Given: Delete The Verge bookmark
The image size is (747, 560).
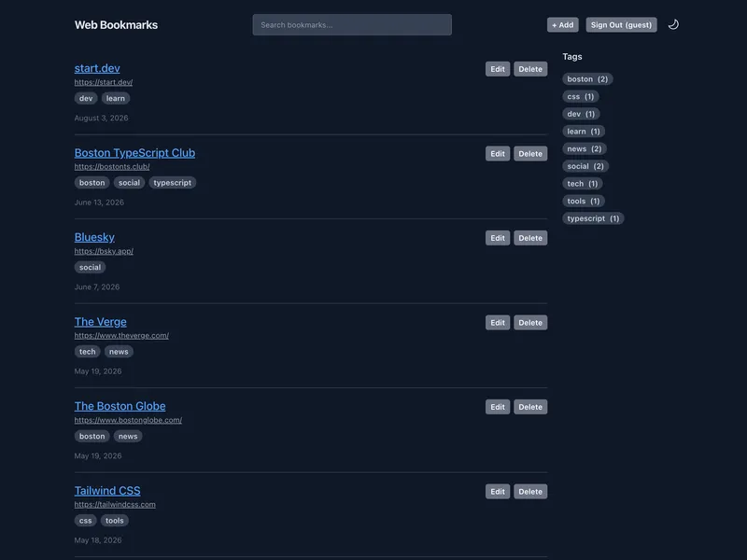Looking at the screenshot, I should coord(530,322).
